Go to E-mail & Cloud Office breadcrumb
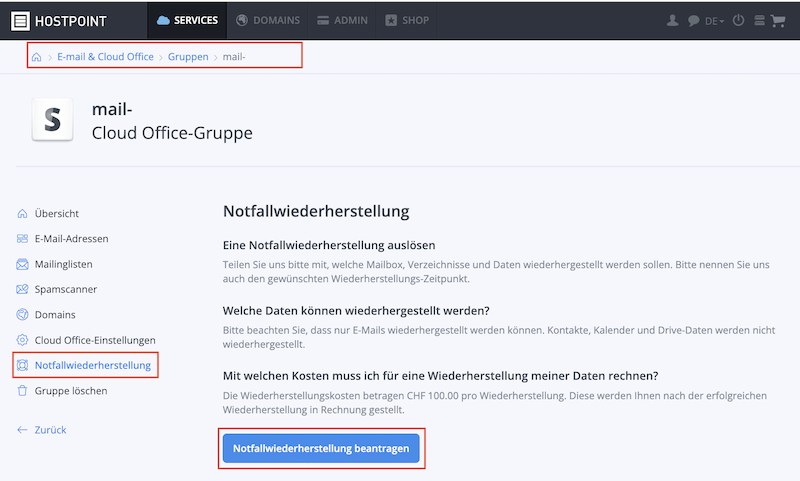Image resolution: width=800 pixels, height=481 pixels. (105, 57)
